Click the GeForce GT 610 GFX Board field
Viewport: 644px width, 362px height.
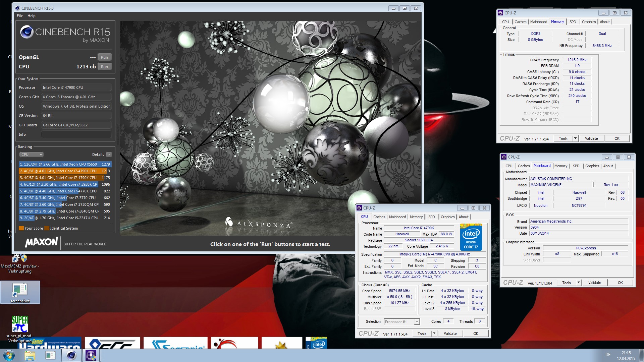point(76,125)
